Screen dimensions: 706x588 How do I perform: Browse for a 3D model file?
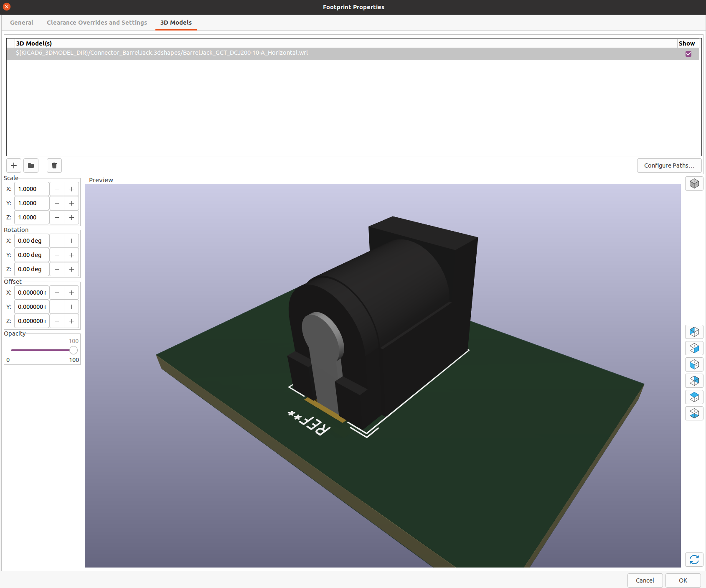click(31, 165)
